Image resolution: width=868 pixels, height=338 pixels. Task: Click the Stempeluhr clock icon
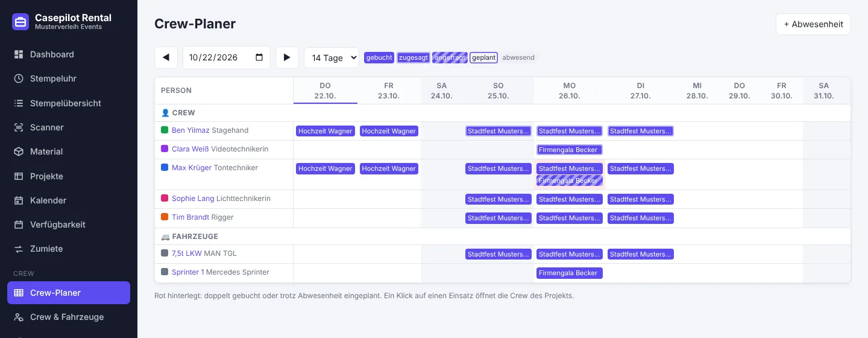tap(19, 78)
